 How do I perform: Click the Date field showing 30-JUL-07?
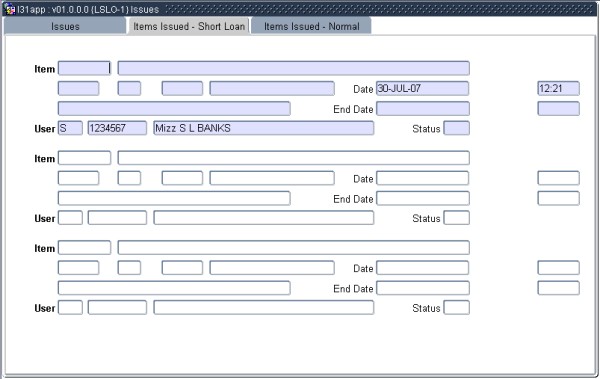pyautogui.click(x=422, y=88)
